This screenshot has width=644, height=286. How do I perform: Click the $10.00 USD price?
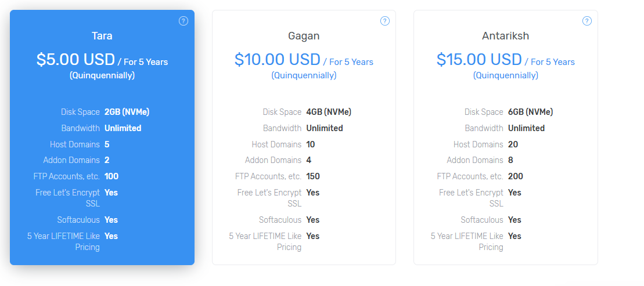pyautogui.click(x=277, y=60)
